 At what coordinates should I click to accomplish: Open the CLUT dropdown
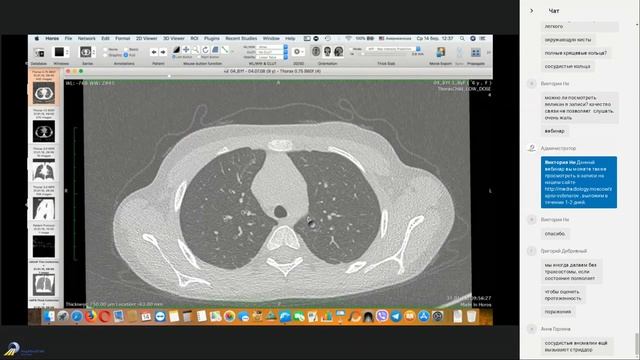(272, 52)
